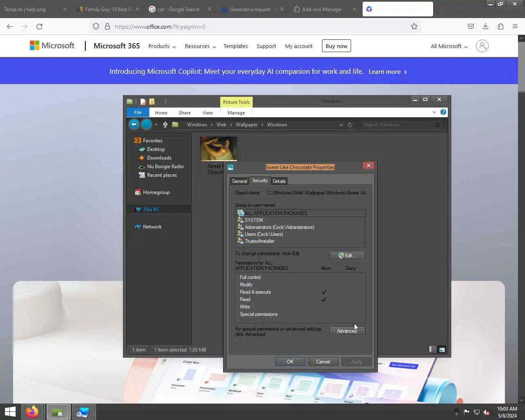
Task: Select Nu Boogie Radio favorite
Action: [165, 166]
